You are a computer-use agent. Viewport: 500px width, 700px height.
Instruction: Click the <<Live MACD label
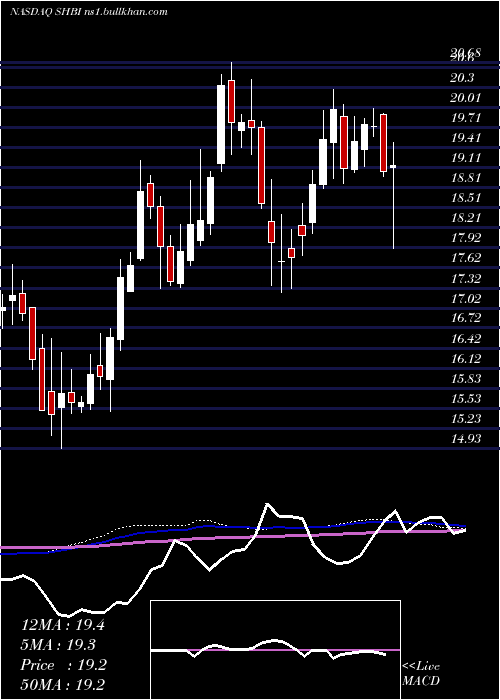(421, 674)
